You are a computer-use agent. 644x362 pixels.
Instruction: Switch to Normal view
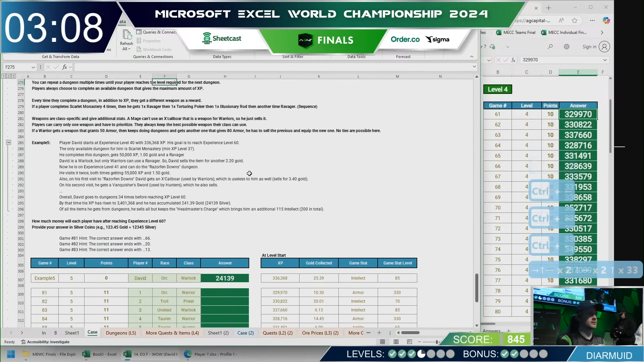coord(382,342)
